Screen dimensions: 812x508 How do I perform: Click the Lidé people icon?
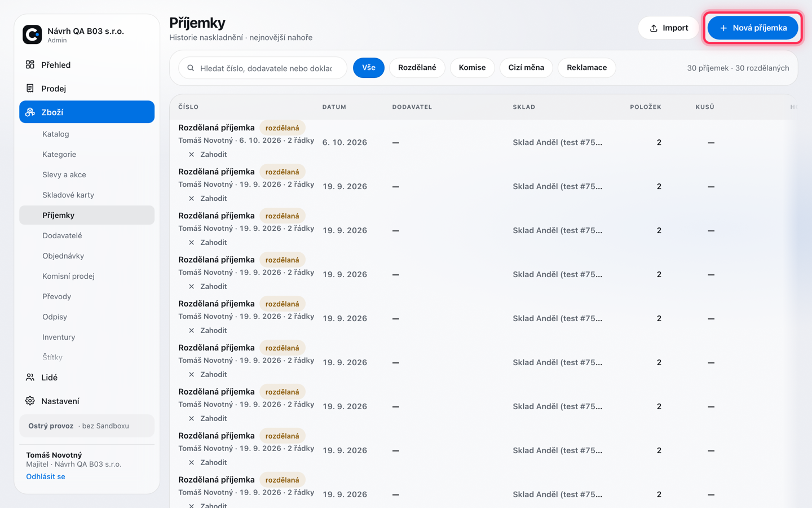click(x=30, y=378)
